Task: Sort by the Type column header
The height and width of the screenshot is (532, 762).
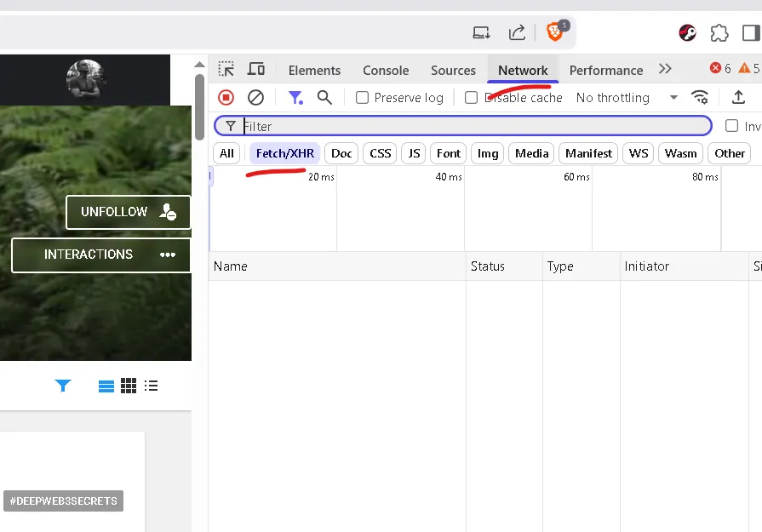Action: point(582,266)
